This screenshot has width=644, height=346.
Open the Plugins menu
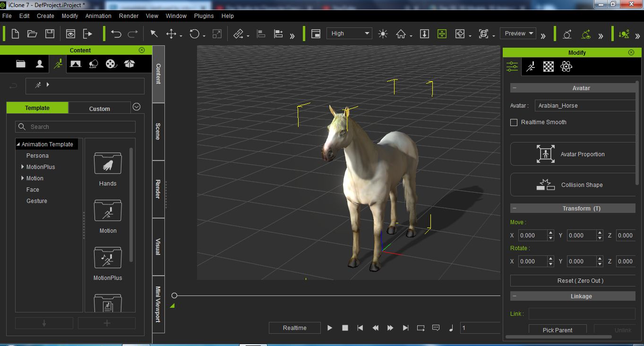coord(204,16)
